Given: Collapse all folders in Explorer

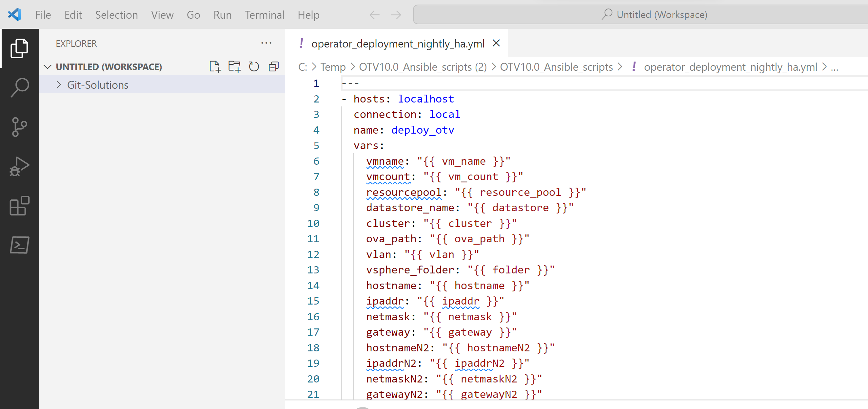Looking at the screenshot, I should (x=274, y=67).
